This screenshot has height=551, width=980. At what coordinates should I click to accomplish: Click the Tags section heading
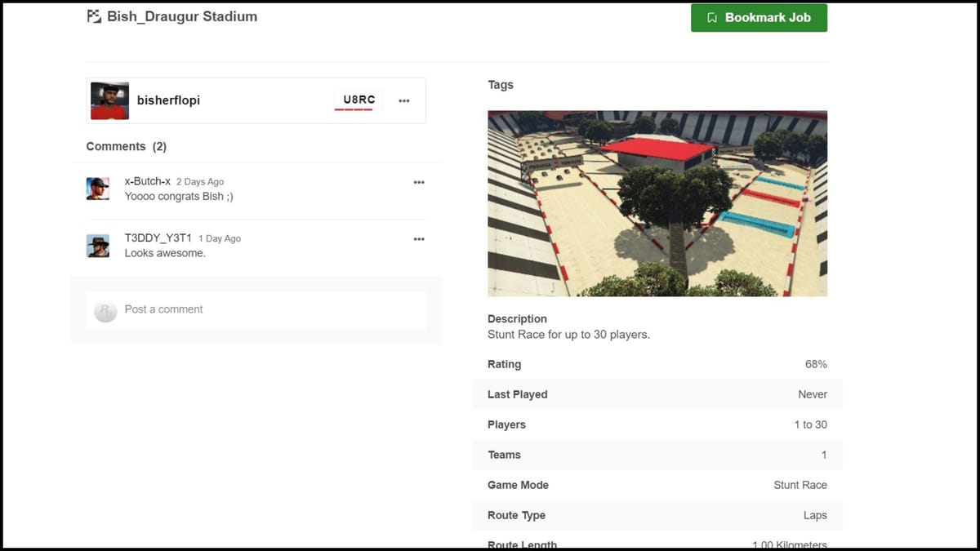click(x=501, y=84)
